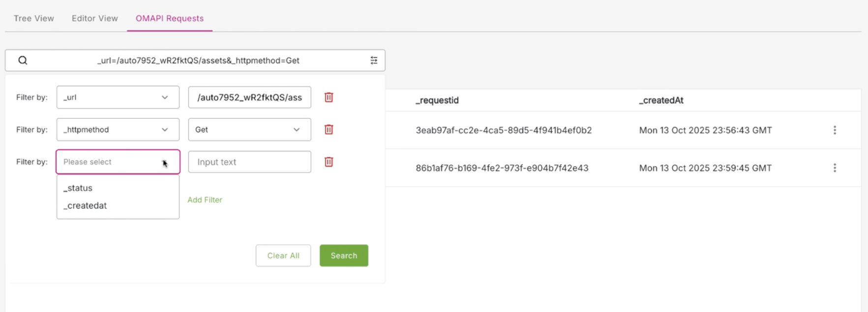The image size is (868, 312).
Task: Open actions menu for 23:56:43 request
Action: pos(834,130)
